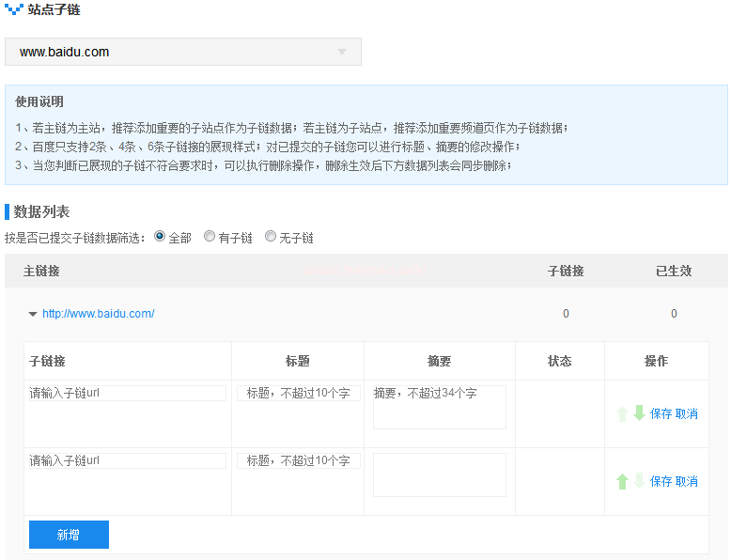Focus the first row's 子链url input field
Image resolution: width=731 pixels, height=560 pixels.
128,393
